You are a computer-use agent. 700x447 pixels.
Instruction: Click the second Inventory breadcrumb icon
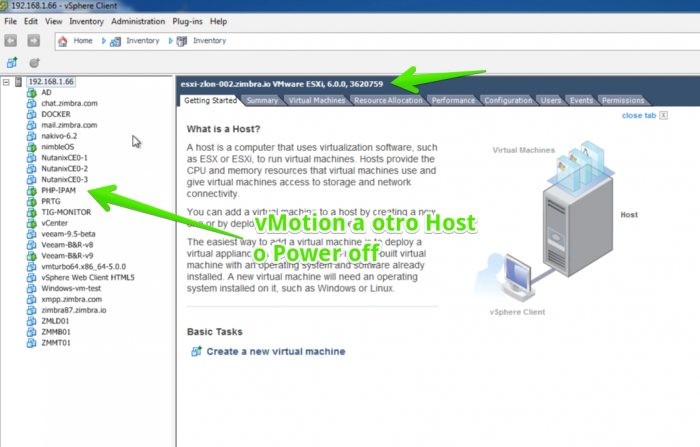coord(182,41)
